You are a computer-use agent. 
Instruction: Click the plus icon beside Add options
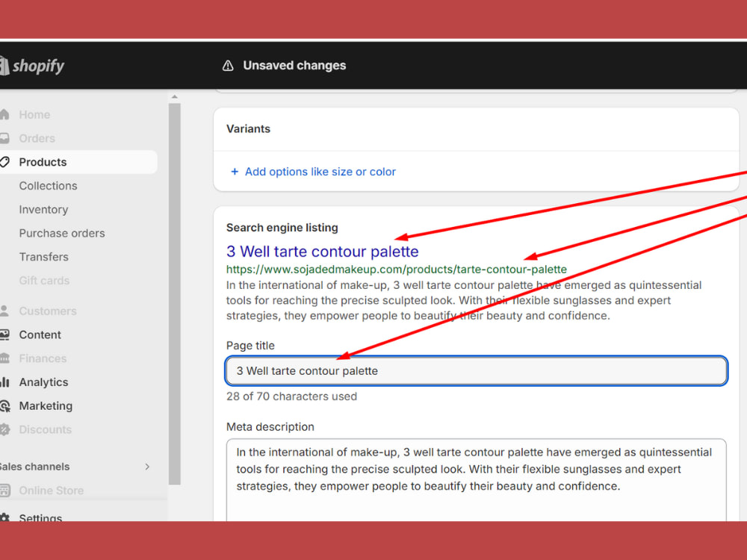click(235, 172)
